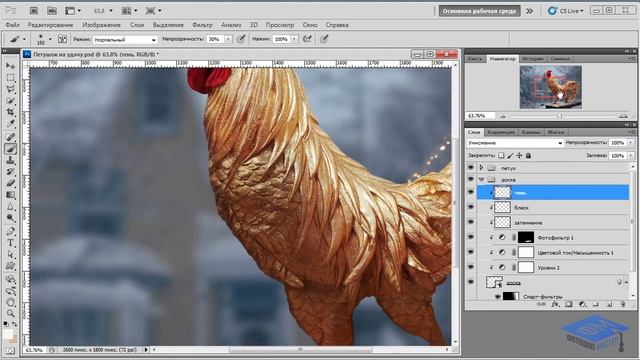Click the status bar zoom field 63,76%
Screen dimensions: 640x360
tap(36, 350)
